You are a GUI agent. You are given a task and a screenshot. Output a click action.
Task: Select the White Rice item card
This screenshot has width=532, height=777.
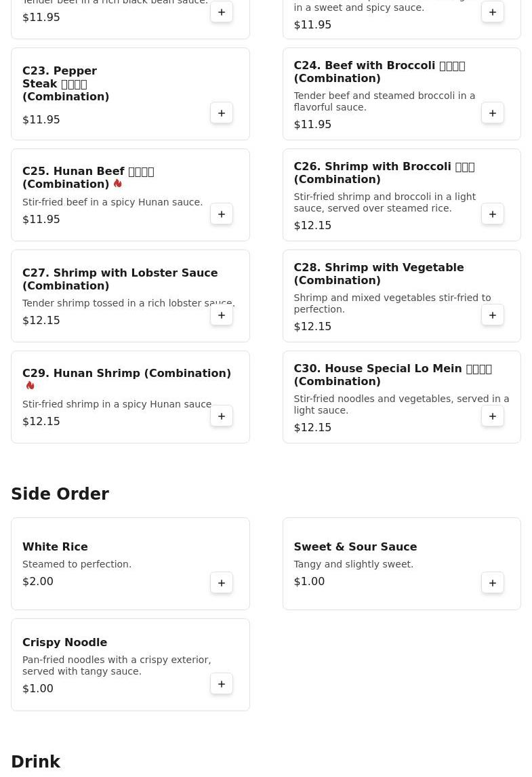(130, 564)
